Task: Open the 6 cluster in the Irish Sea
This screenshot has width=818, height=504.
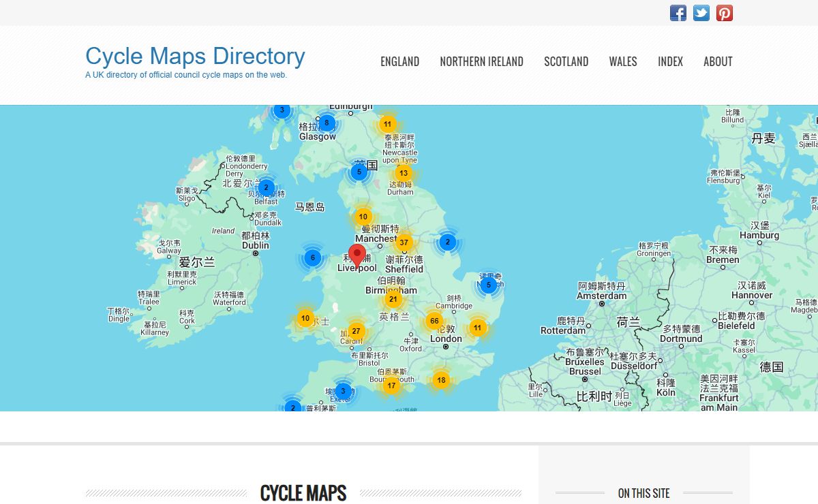Action: (x=313, y=257)
